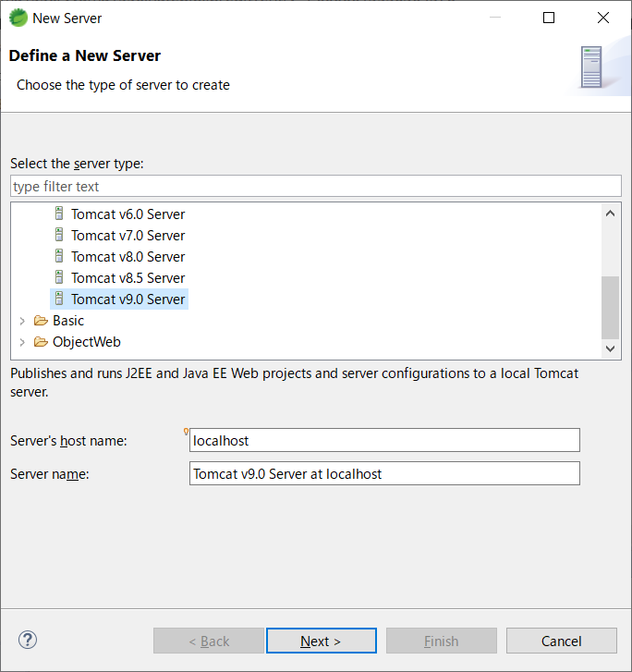632x672 pixels.
Task: Click the Tomcat v9.0 Server icon
Action: click(x=59, y=299)
